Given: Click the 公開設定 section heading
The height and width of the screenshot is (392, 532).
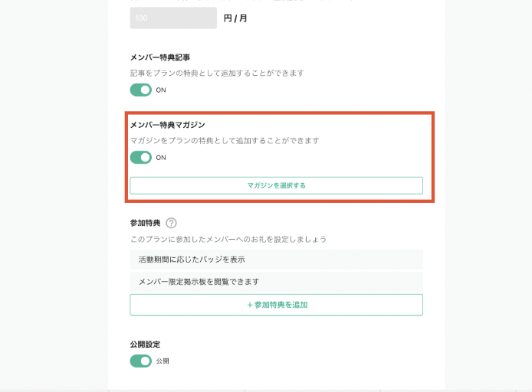Looking at the screenshot, I should (145, 345).
